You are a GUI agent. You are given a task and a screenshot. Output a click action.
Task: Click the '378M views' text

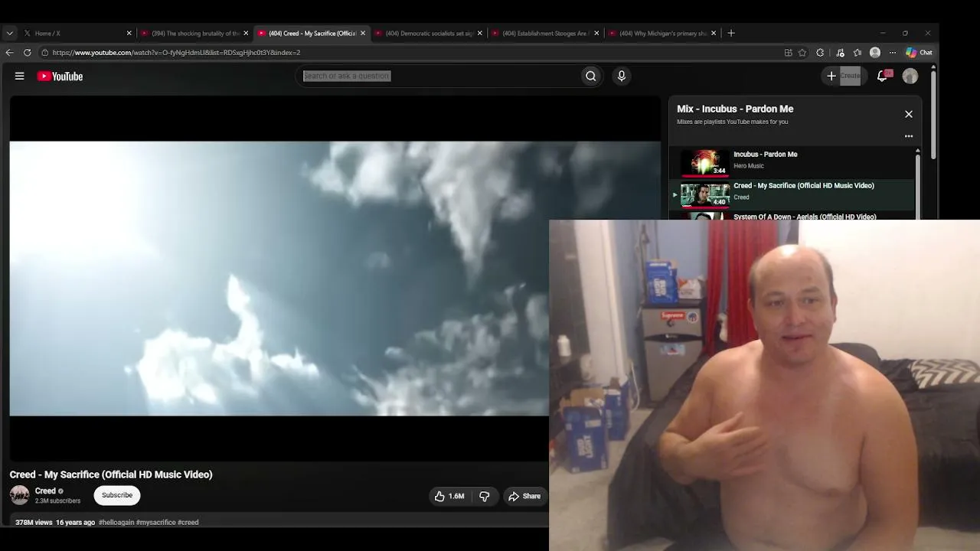pos(34,523)
